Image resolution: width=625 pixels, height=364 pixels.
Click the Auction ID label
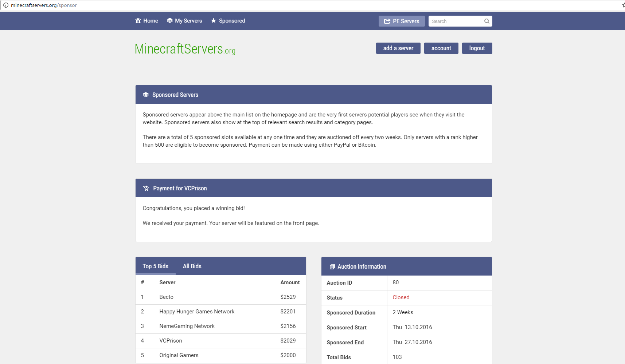[339, 283]
